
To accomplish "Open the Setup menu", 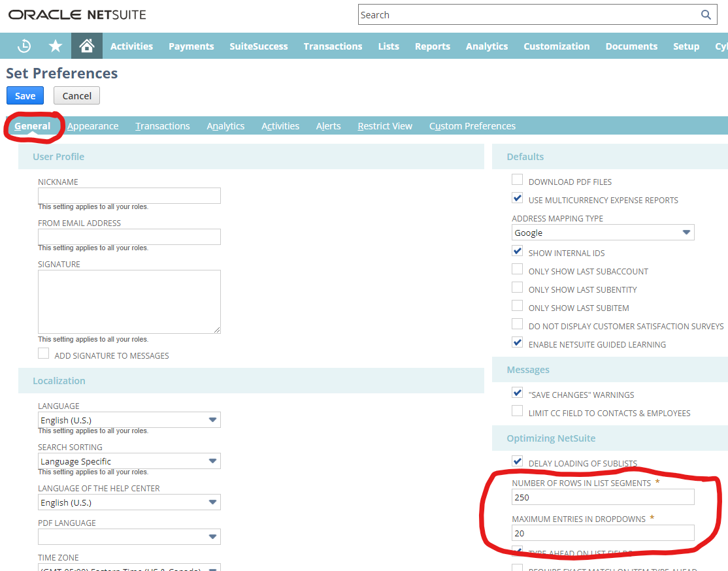I will 686,46.
